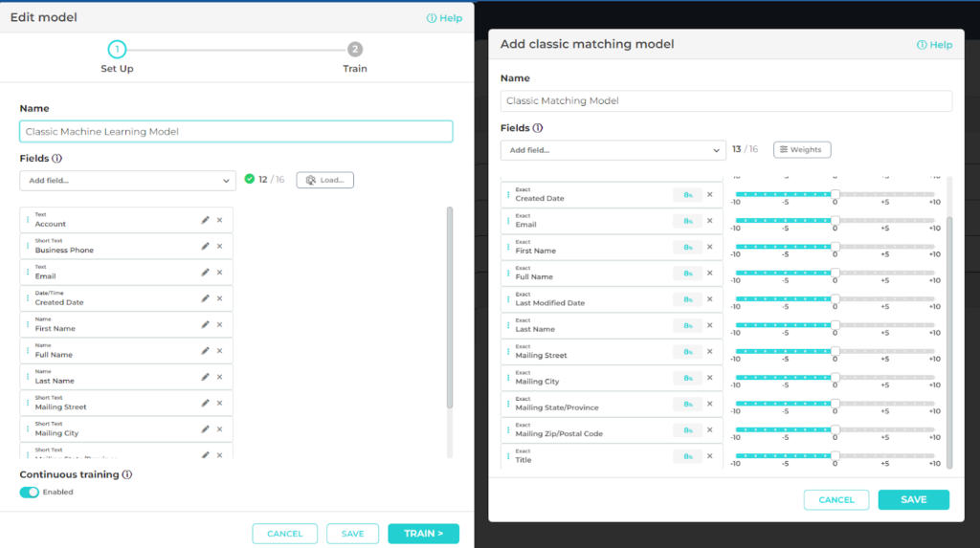The width and height of the screenshot is (980, 548).
Task: Click the Continuous training info icon
Action: tap(127, 474)
